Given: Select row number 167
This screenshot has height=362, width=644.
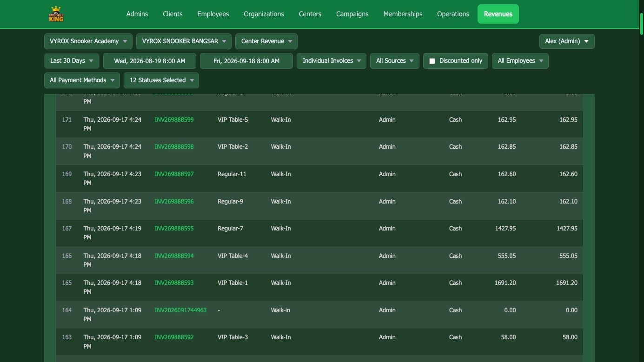Looking at the screenshot, I should click(x=67, y=228).
